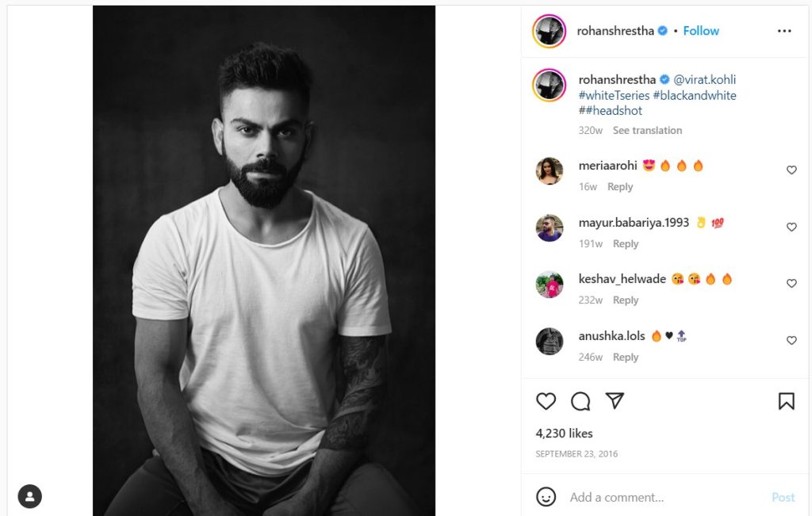Click See translation under the caption
Screen dimensions: 812x516
pos(647,130)
